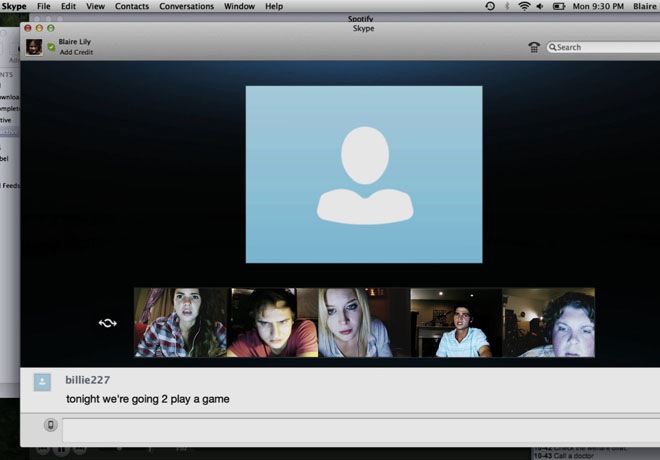660x460 pixels.
Task: Open the Time Machine menu bar icon
Action: pyautogui.click(x=489, y=6)
